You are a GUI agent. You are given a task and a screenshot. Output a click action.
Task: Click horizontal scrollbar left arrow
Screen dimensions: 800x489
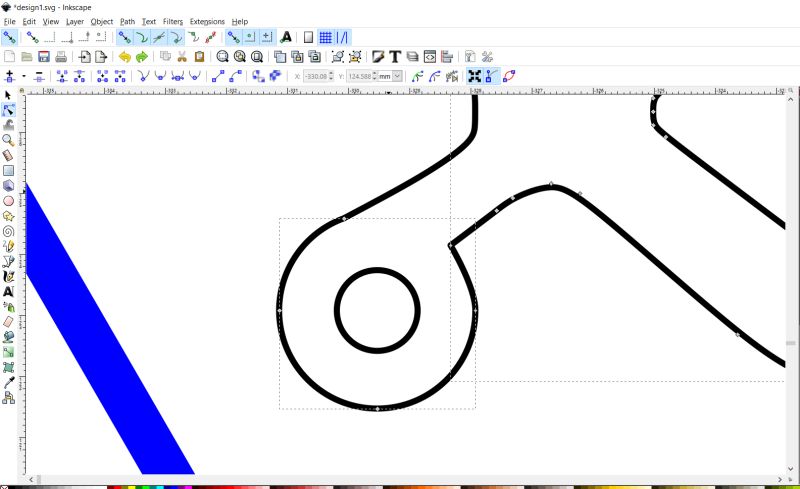pyautogui.click(x=32, y=479)
